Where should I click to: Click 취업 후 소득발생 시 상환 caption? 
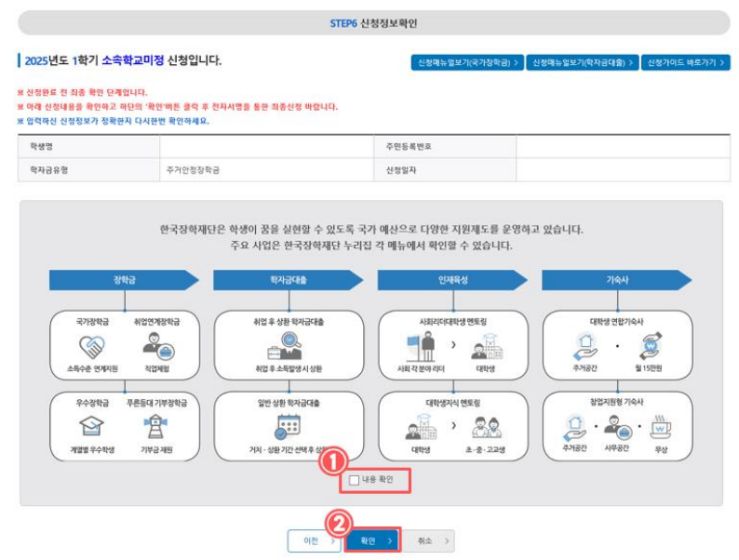289,368
